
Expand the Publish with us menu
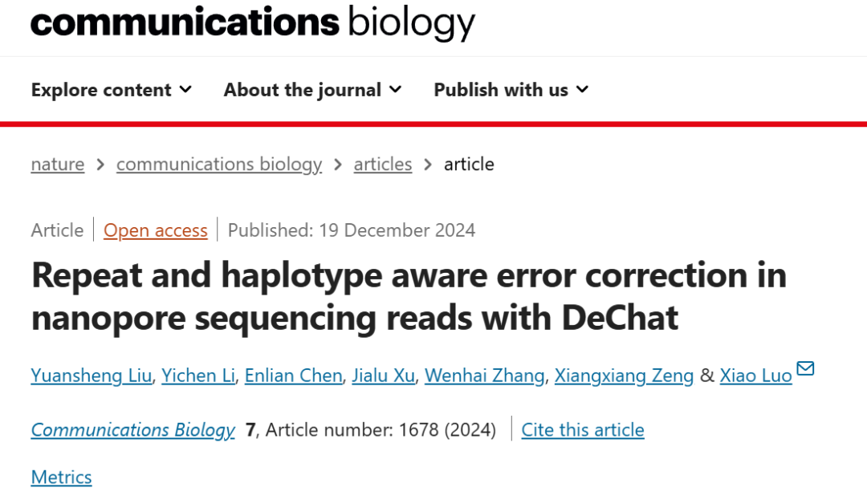click(x=511, y=90)
